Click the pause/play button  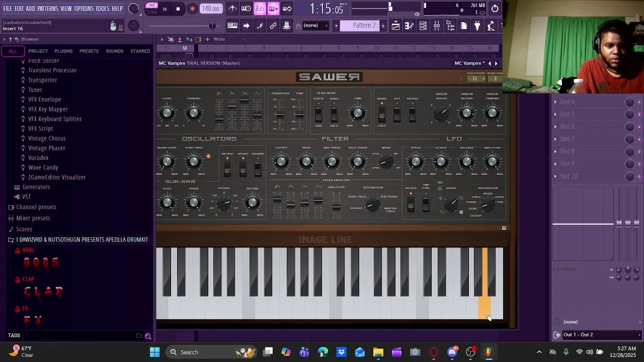point(165,9)
